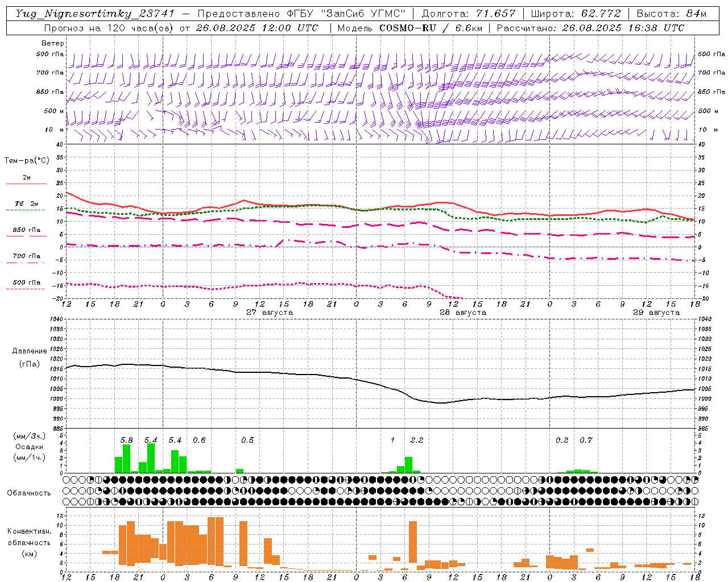Click the Рассчитано: 26.08.2025 16:38 UTC text
This screenshot has width=728, height=582.
590,28
